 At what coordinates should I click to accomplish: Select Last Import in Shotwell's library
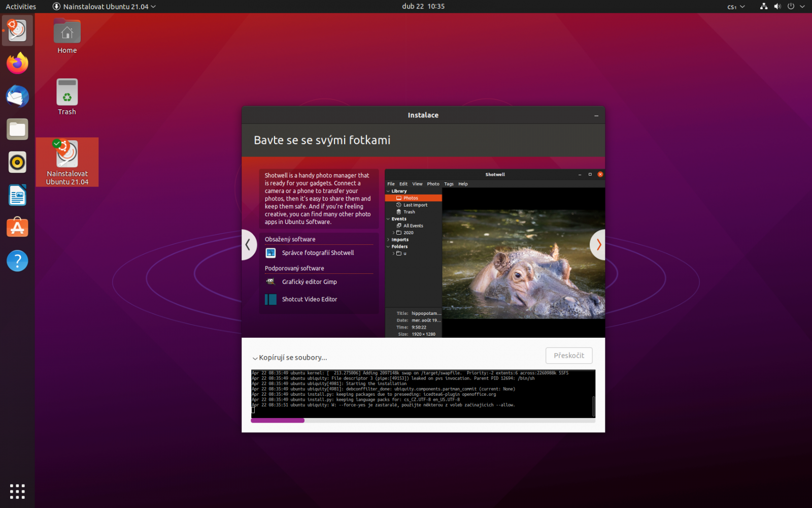(x=414, y=205)
